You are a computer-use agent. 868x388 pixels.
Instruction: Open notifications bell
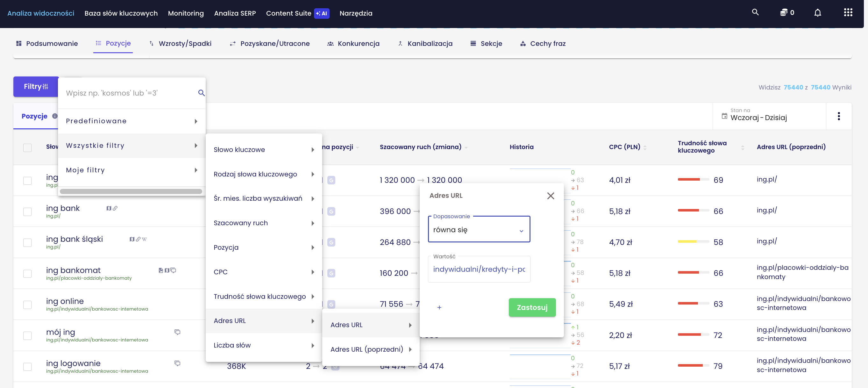click(817, 13)
